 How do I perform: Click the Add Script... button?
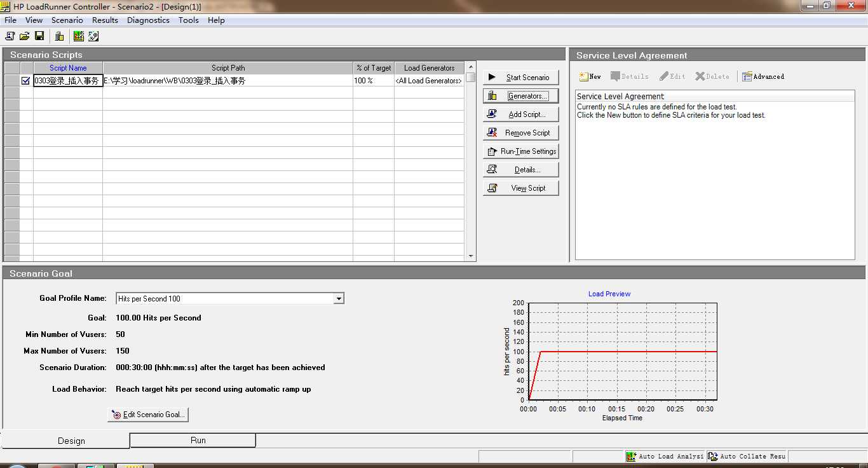(521, 114)
